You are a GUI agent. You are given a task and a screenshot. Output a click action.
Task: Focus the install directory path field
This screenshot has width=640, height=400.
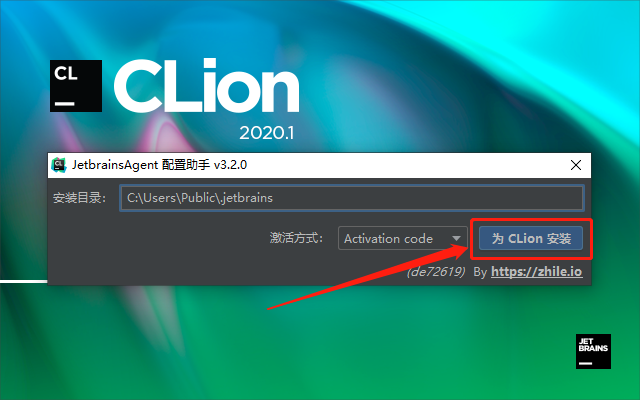tap(352, 198)
